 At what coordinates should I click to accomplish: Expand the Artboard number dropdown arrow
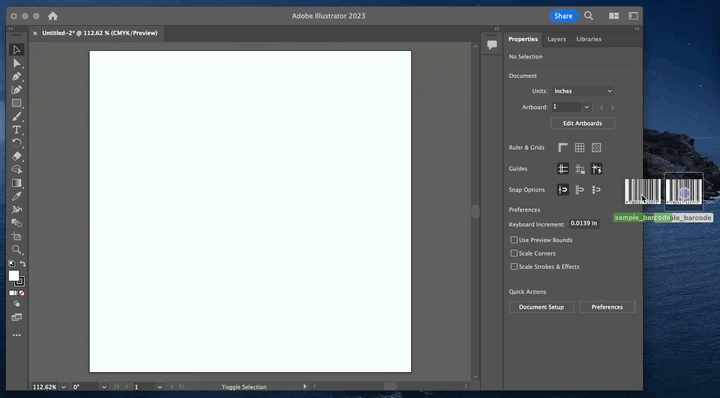click(587, 107)
